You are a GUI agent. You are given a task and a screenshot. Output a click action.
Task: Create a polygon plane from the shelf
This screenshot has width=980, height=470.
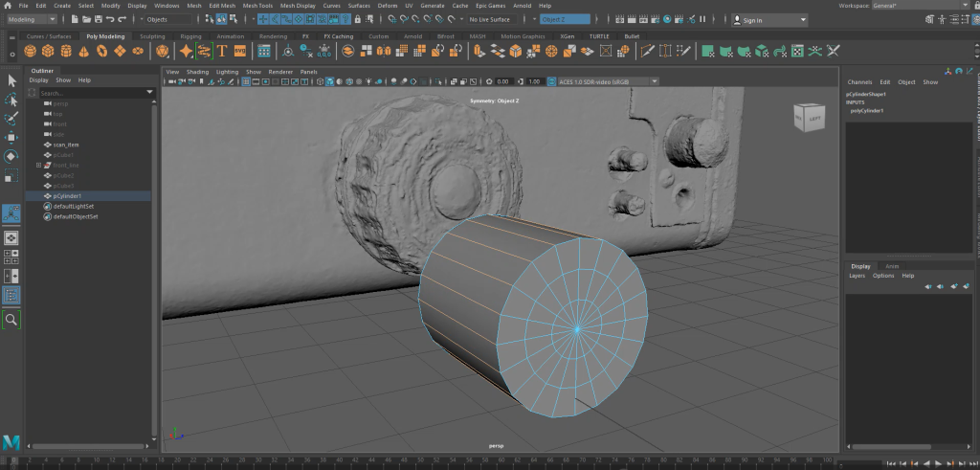coord(120,51)
